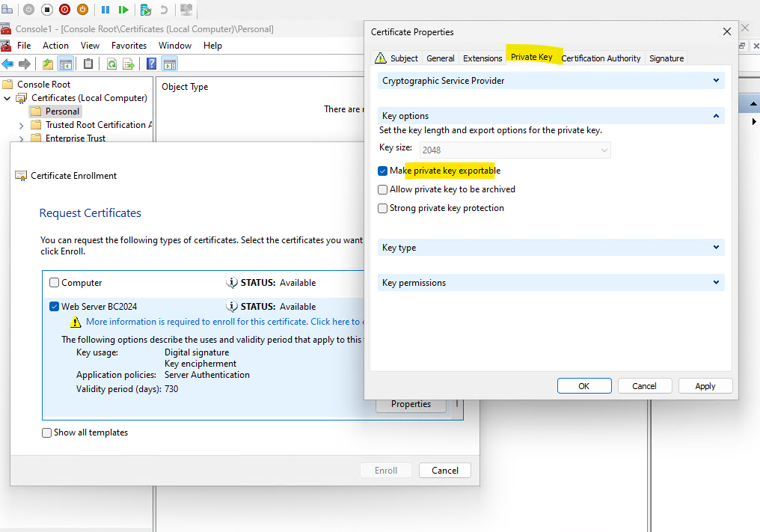Collapse Certificates (Local Computer) tree node
Viewport: 760px width, 532px height.
[x=7, y=98]
